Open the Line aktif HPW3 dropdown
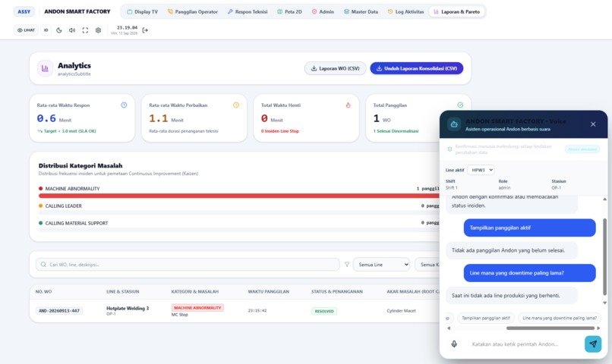The width and height of the screenshot is (612, 364). click(x=481, y=170)
